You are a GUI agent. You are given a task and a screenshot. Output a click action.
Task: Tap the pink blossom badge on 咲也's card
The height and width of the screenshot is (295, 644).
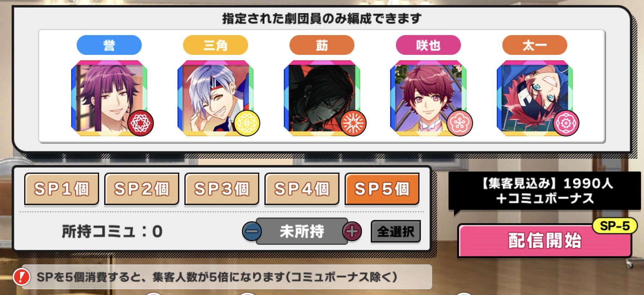click(x=460, y=123)
